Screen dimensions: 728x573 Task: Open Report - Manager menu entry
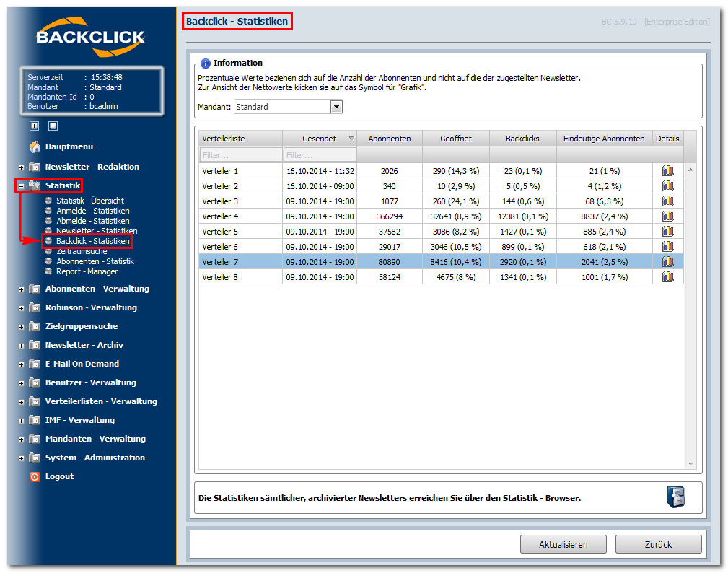click(87, 271)
